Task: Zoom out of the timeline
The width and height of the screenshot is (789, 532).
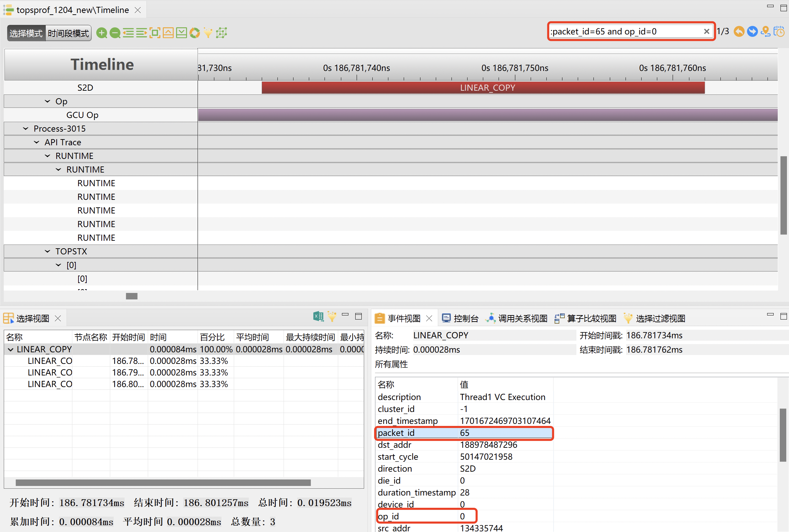Action: coord(115,33)
